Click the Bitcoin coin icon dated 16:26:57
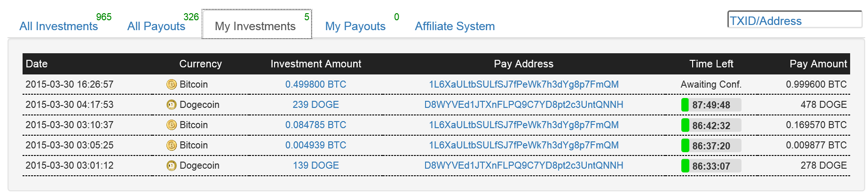The width and height of the screenshot is (868, 196). (x=172, y=84)
